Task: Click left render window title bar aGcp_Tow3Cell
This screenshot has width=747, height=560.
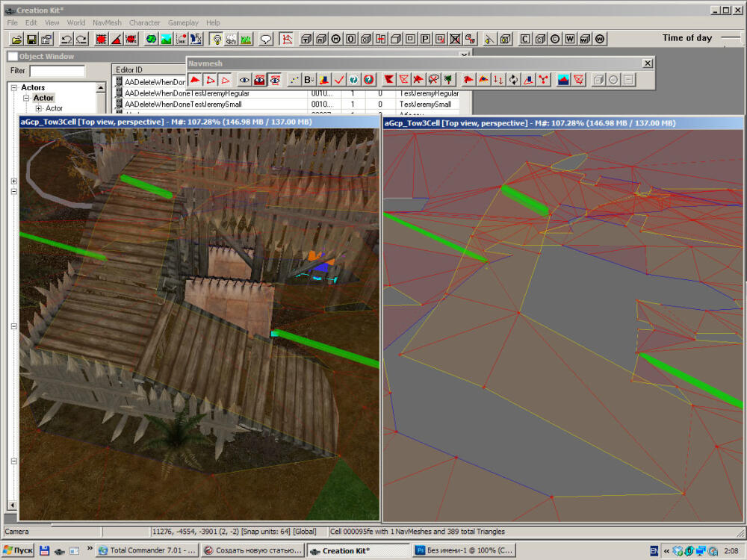Action: (199, 122)
